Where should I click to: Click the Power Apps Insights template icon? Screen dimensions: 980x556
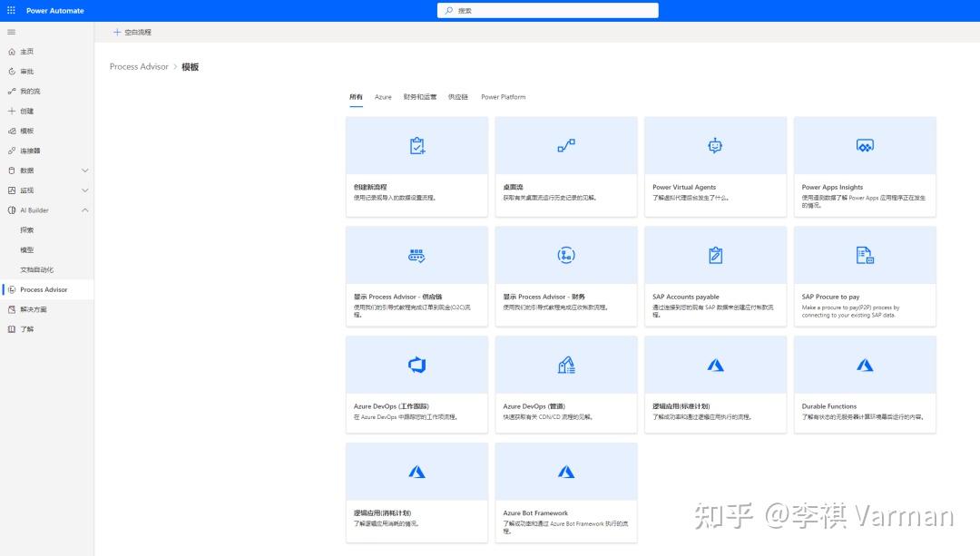point(864,144)
